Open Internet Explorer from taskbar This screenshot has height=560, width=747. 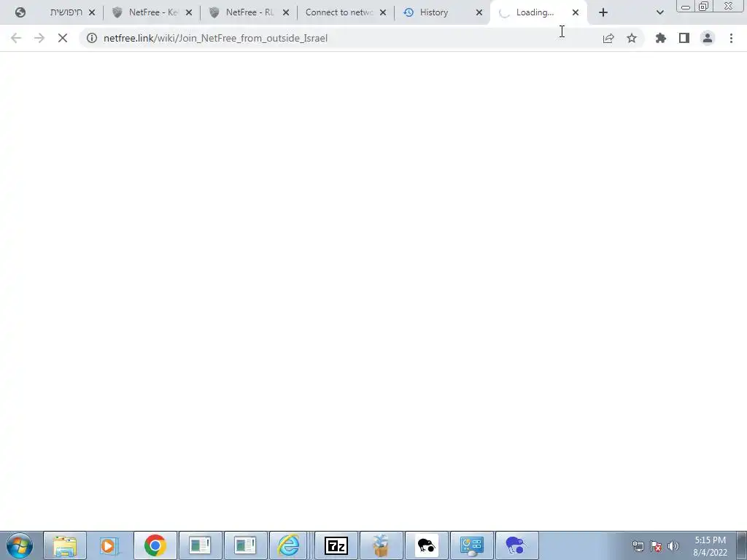tap(289, 545)
